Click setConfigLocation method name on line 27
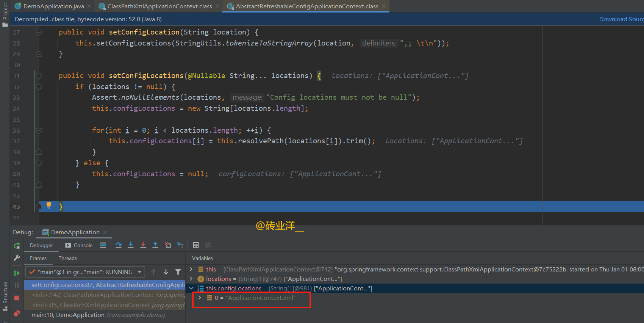 coord(144,32)
